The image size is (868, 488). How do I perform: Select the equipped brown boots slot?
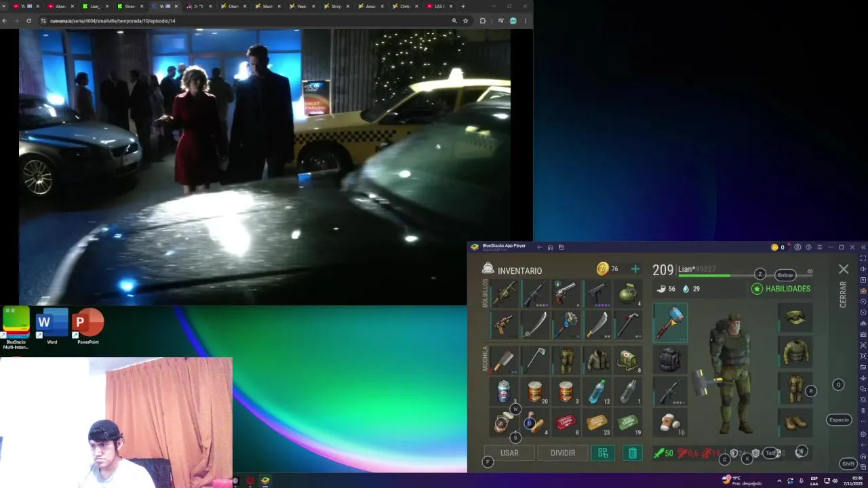pos(795,422)
